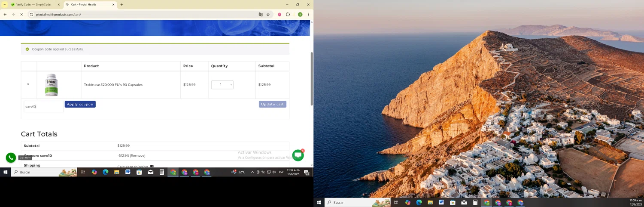Bookmark this page with the star icon
This screenshot has height=207, width=644.
click(x=268, y=15)
